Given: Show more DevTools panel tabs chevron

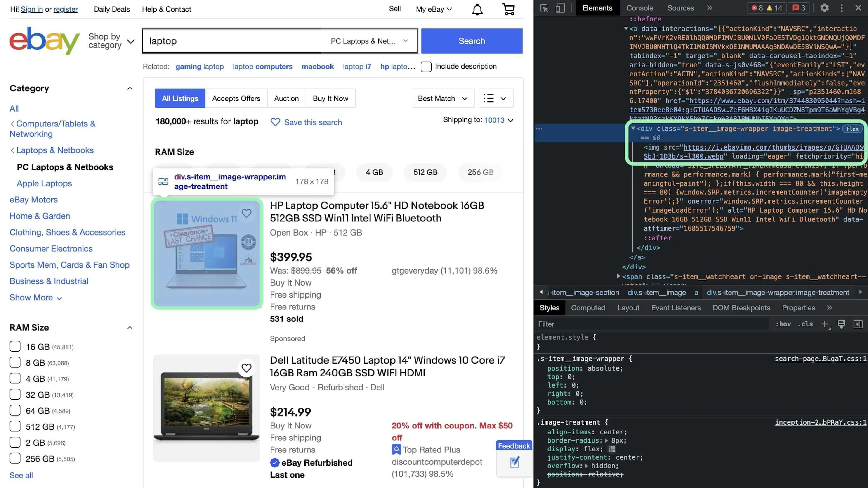Looking at the screenshot, I should coord(710,8).
